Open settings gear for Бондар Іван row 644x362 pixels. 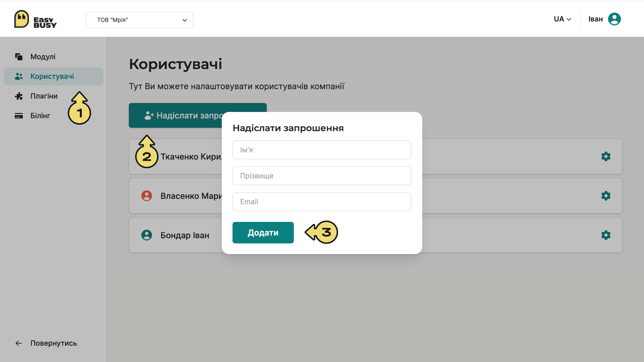(x=606, y=235)
